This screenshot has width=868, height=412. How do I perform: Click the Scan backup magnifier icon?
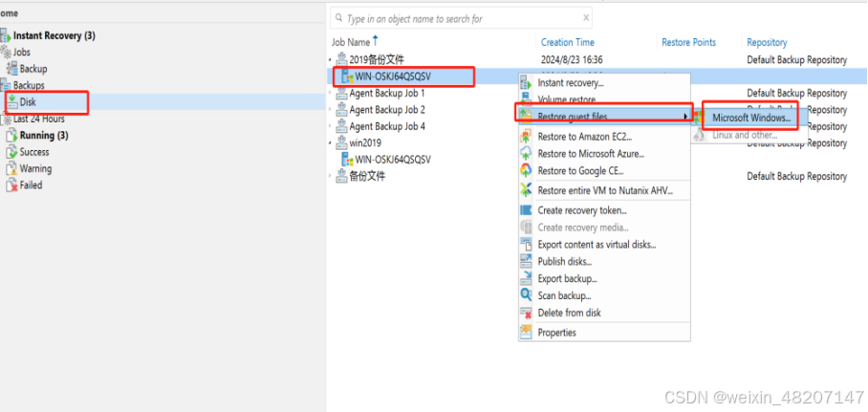[x=526, y=295]
